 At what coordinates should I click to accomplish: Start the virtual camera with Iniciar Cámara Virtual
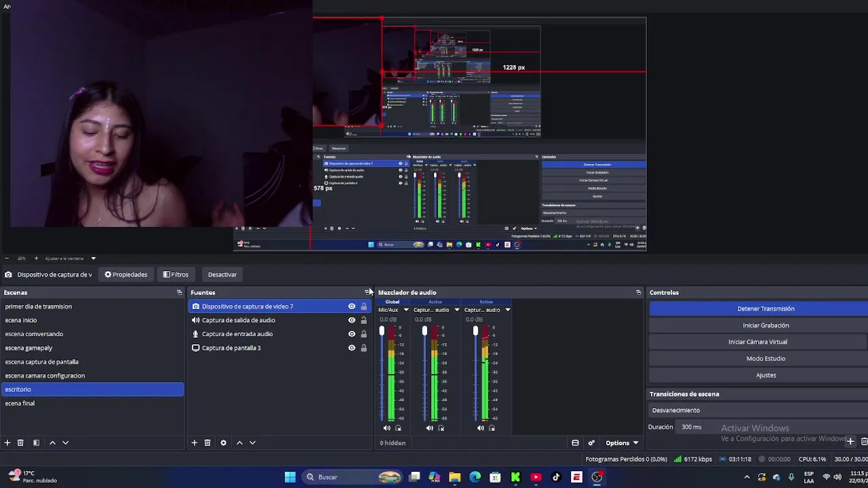pyautogui.click(x=766, y=342)
